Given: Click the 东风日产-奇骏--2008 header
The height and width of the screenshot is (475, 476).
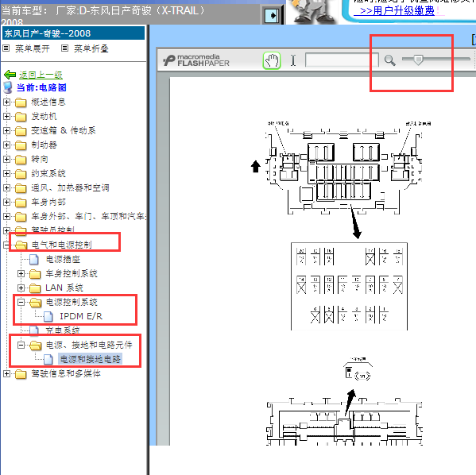Looking at the screenshot, I should (73, 33).
